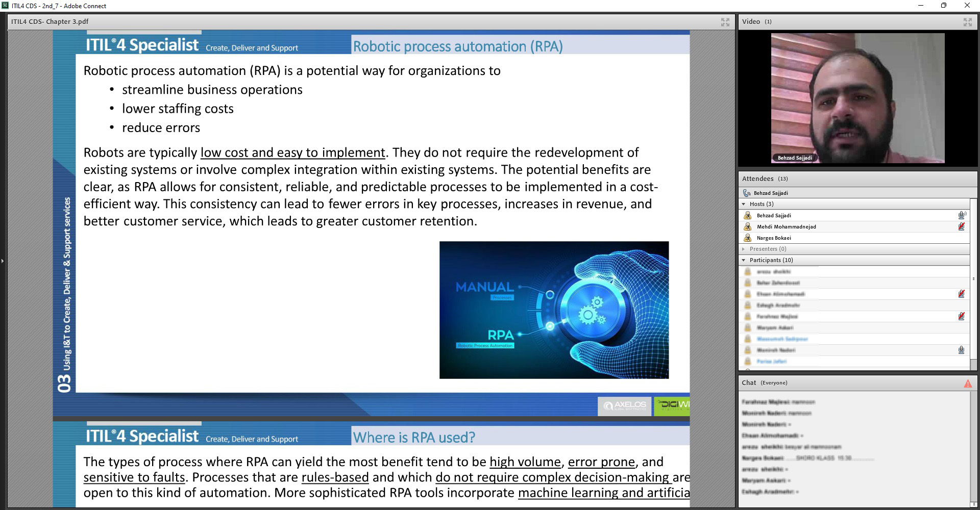
Task: Click the RPA manual versus automation image
Action: point(554,310)
